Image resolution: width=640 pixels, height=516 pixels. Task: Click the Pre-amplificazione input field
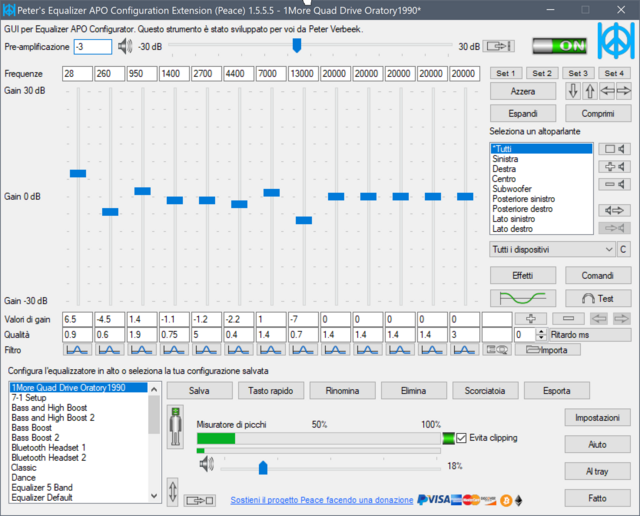click(93, 47)
